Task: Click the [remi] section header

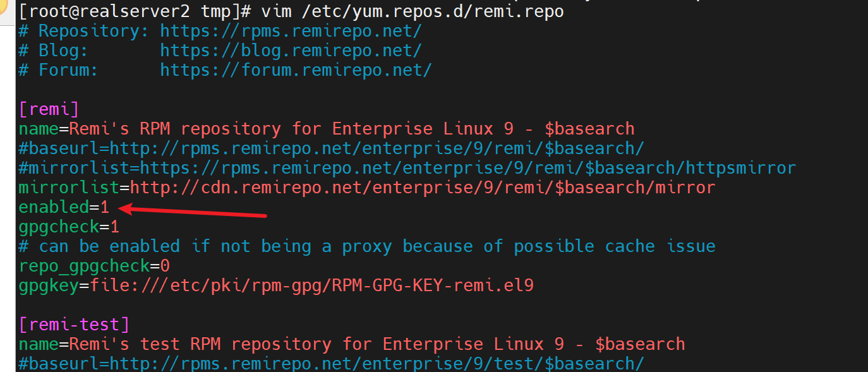Action: coord(49,109)
